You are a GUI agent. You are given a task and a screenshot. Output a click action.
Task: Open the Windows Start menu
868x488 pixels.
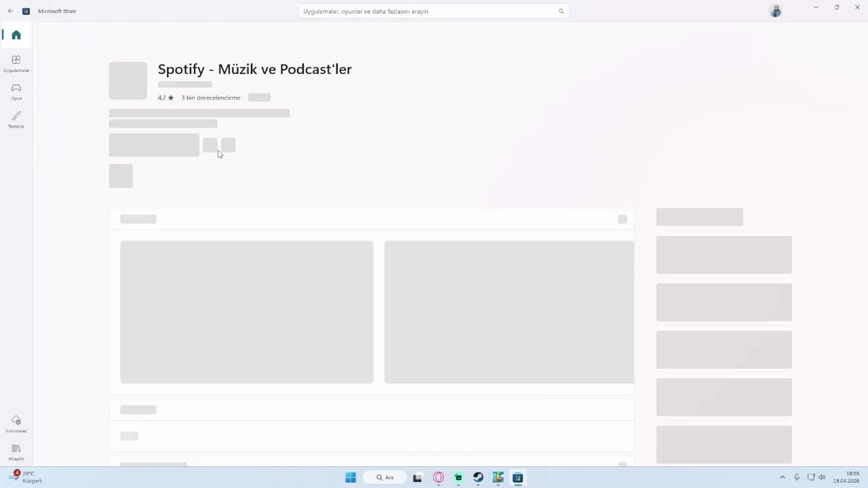click(351, 478)
